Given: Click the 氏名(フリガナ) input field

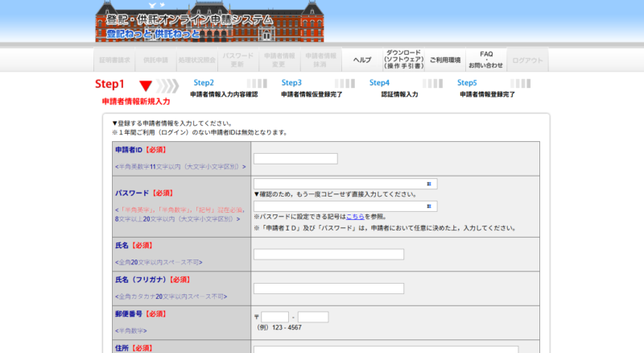Looking at the screenshot, I should [328, 289].
